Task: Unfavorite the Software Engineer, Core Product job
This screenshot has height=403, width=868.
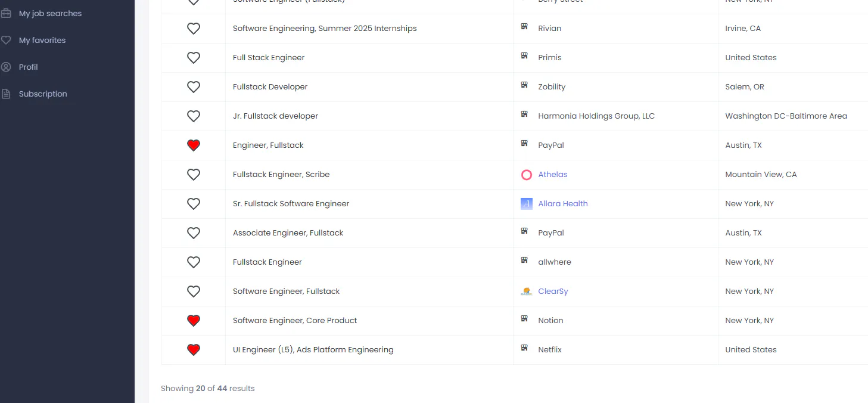Action: coord(194,320)
